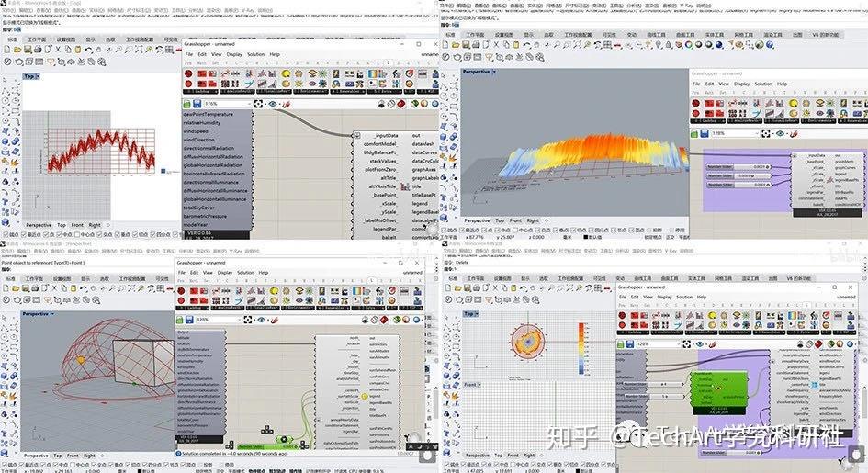Image resolution: width=868 pixels, height=473 pixels.
Task: Expand '4 | Renewables' panel in line chart window
Action: pos(346,91)
